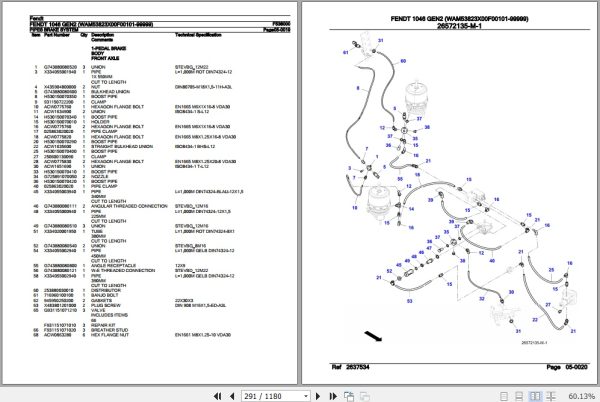
Task: Jump to the last page
Action: pyautogui.click(x=333, y=396)
